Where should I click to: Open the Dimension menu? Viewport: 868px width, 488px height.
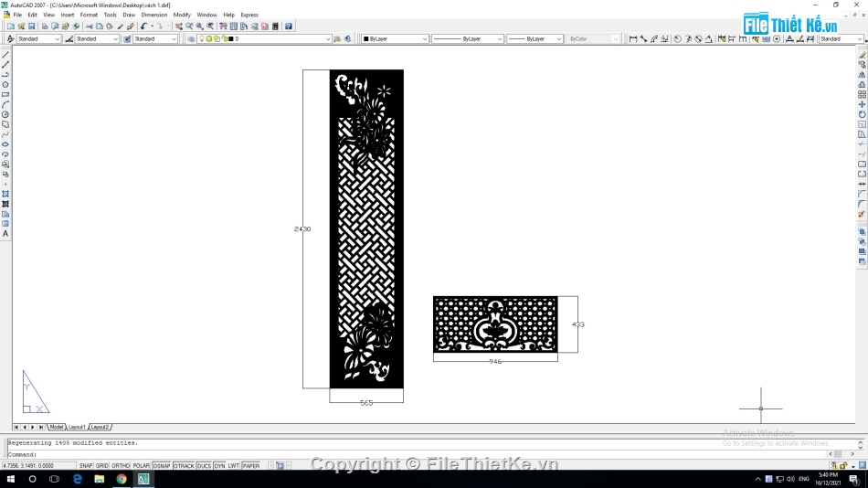[153, 15]
